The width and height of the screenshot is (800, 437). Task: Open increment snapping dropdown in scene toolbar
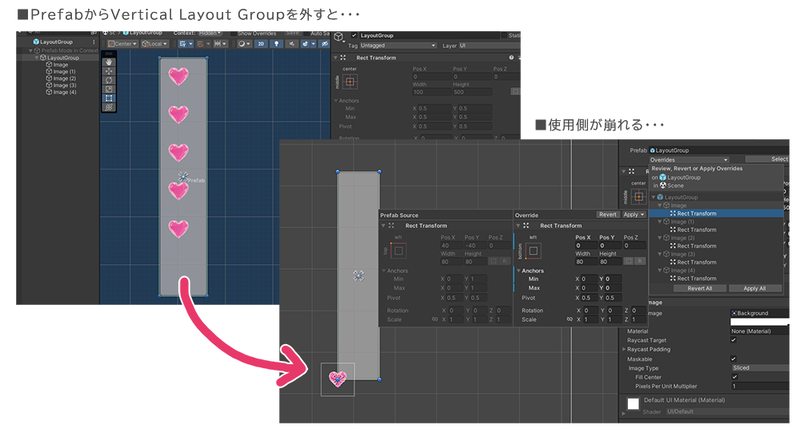coord(220,44)
